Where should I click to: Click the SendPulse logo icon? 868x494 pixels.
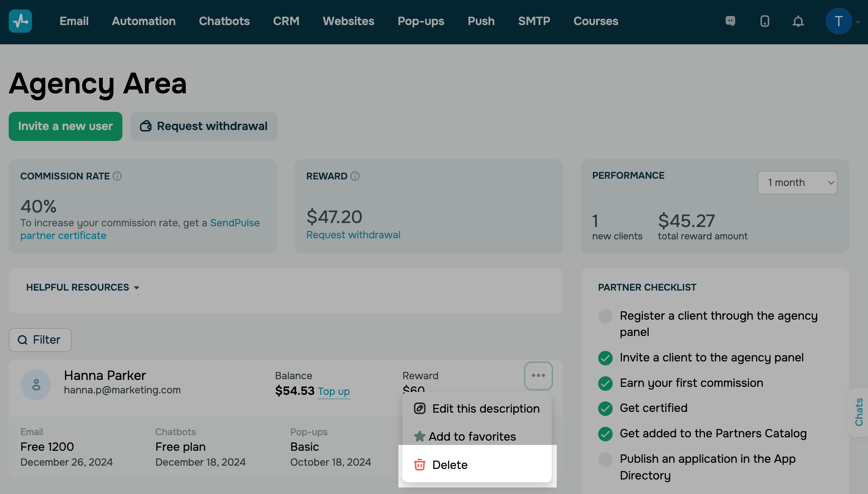(x=20, y=21)
